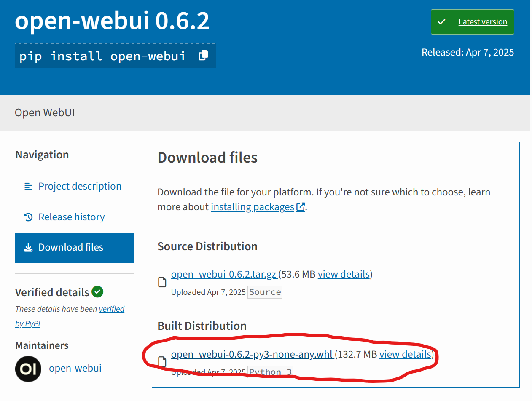The image size is (532, 401).
Task: Click the green verified checkmark icon
Action: click(x=97, y=291)
